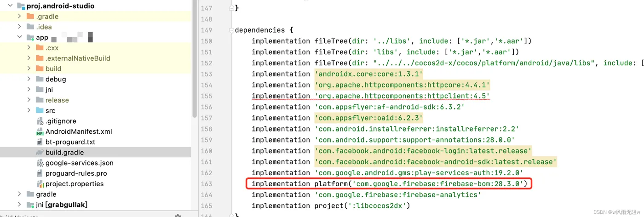
Task: Expand the .idea folder
Action: click(19, 27)
